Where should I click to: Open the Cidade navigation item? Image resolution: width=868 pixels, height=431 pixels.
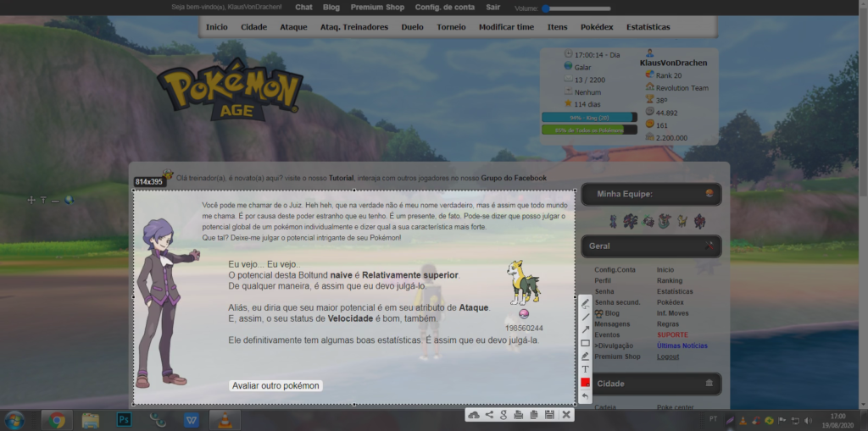pos(254,27)
